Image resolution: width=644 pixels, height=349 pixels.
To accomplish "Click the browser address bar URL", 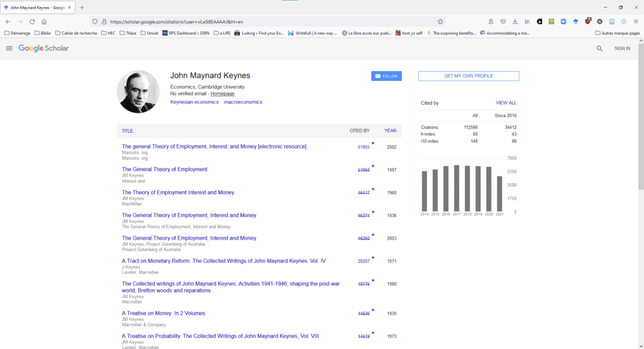I will (252, 21).
